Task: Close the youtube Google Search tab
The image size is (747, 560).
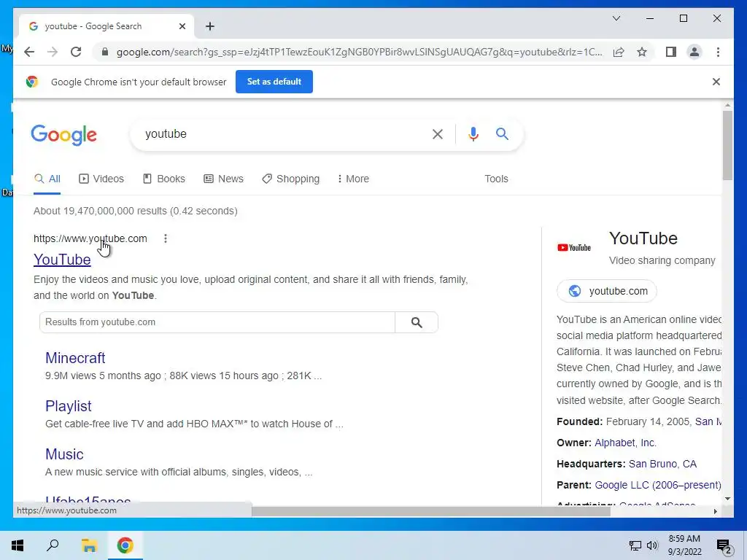Action: click(182, 26)
